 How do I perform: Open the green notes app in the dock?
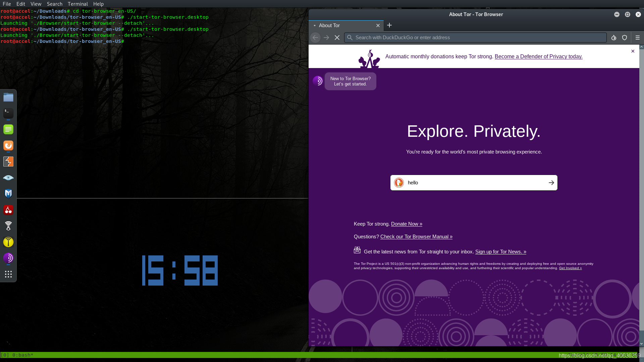coord(8,129)
